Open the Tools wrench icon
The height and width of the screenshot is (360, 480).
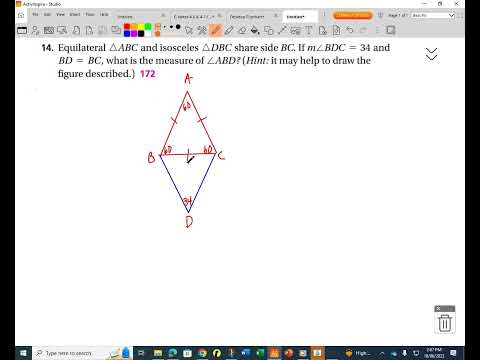[202, 31]
